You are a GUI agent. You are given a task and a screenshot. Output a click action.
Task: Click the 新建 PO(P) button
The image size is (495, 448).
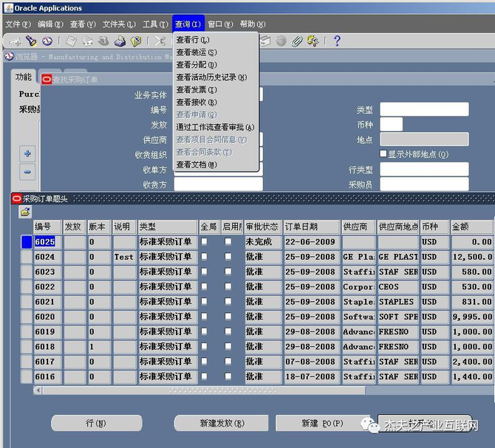323,423
